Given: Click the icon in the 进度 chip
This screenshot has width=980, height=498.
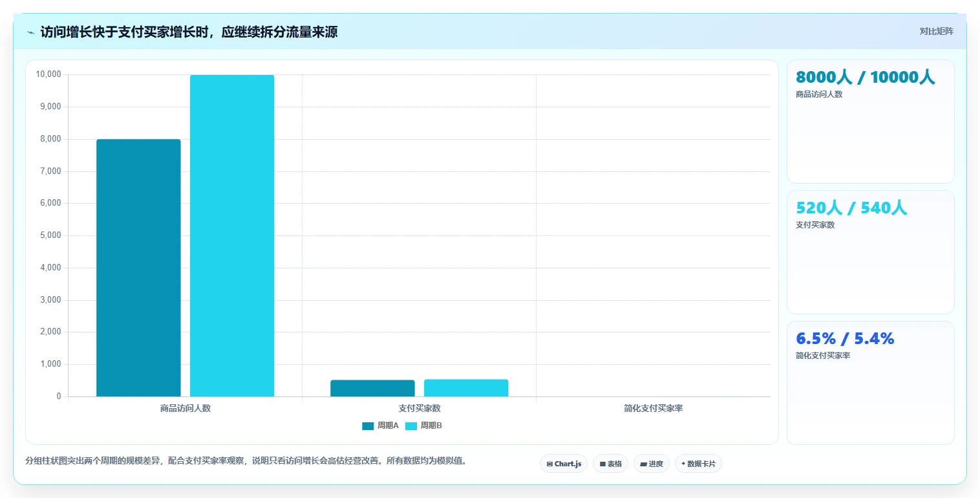Looking at the screenshot, I should [643, 464].
